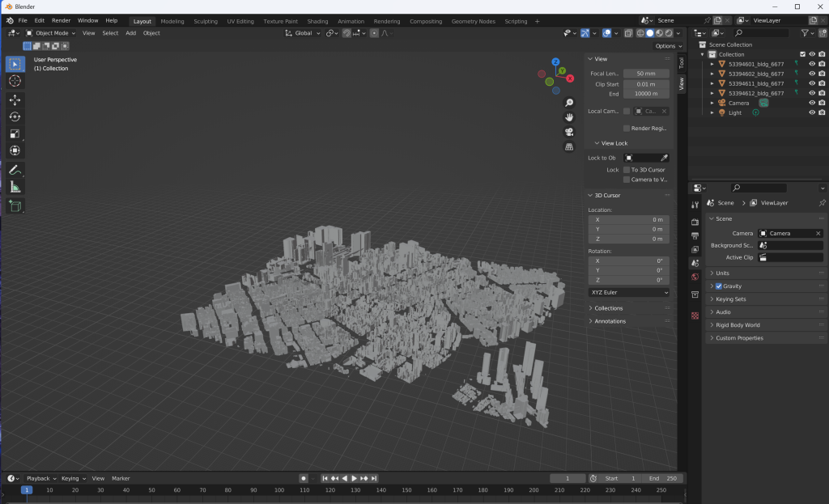Viewport: 829px width, 504px height.
Task: Select the Rotate tool in the toolbar
Action: 15,116
